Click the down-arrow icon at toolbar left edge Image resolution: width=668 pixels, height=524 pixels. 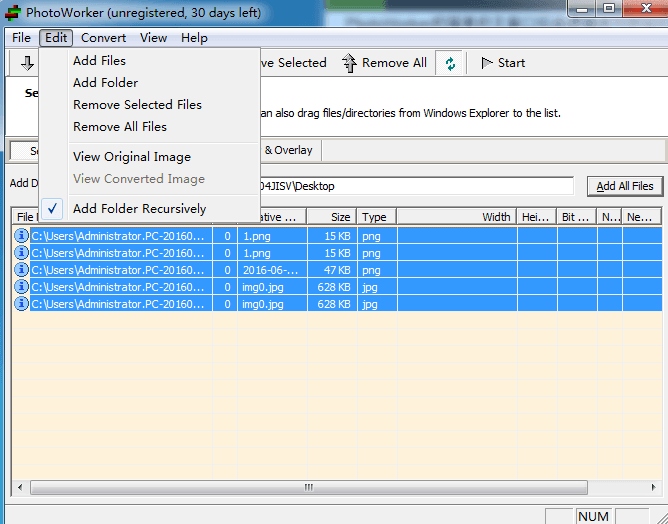pyautogui.click(x=26, y=63)
